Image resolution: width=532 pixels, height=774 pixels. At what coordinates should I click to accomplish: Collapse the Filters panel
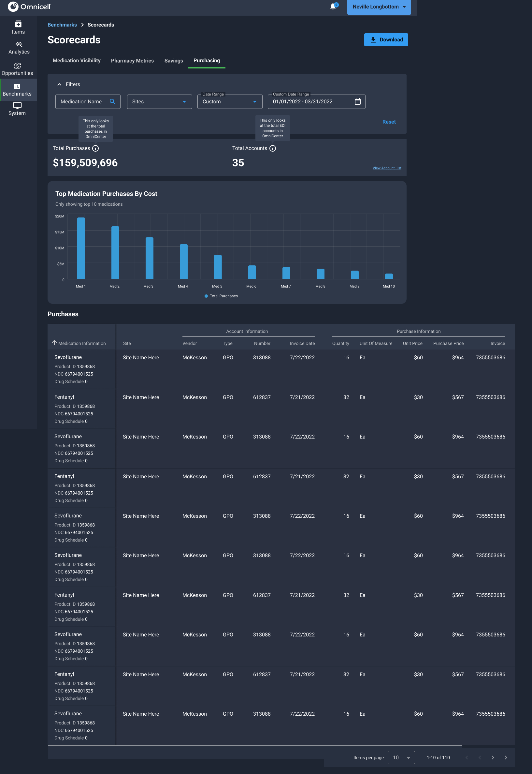pyautogui.click(x=59, y=84)
